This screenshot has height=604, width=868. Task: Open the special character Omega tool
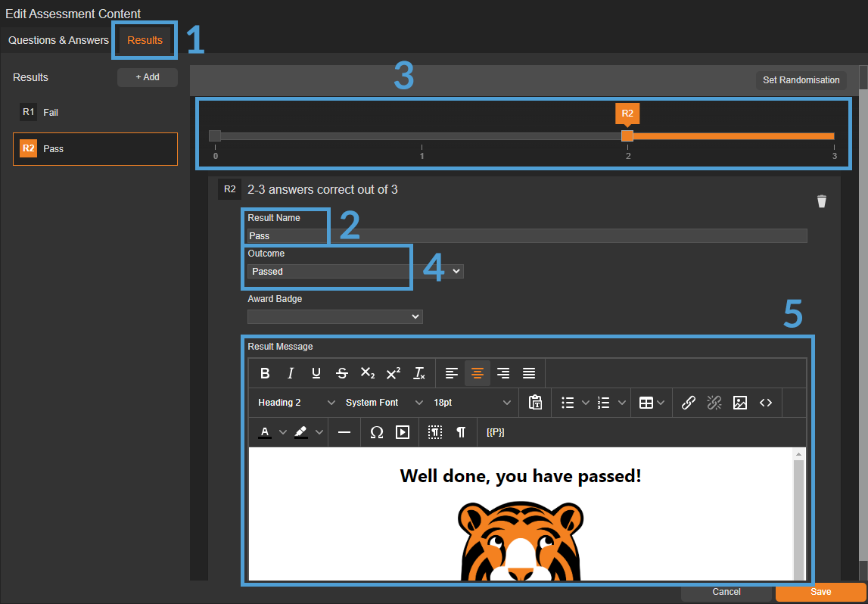[x=376, y=432]
